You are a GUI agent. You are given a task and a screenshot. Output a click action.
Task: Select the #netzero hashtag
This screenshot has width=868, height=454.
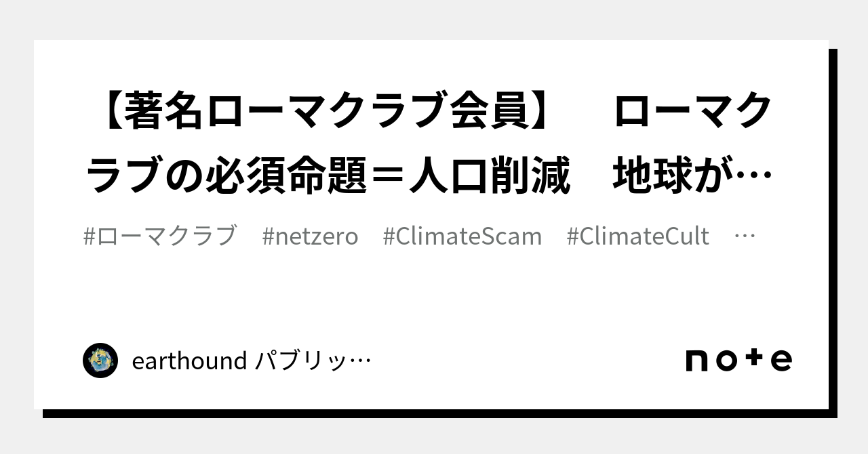pos(310,236)
